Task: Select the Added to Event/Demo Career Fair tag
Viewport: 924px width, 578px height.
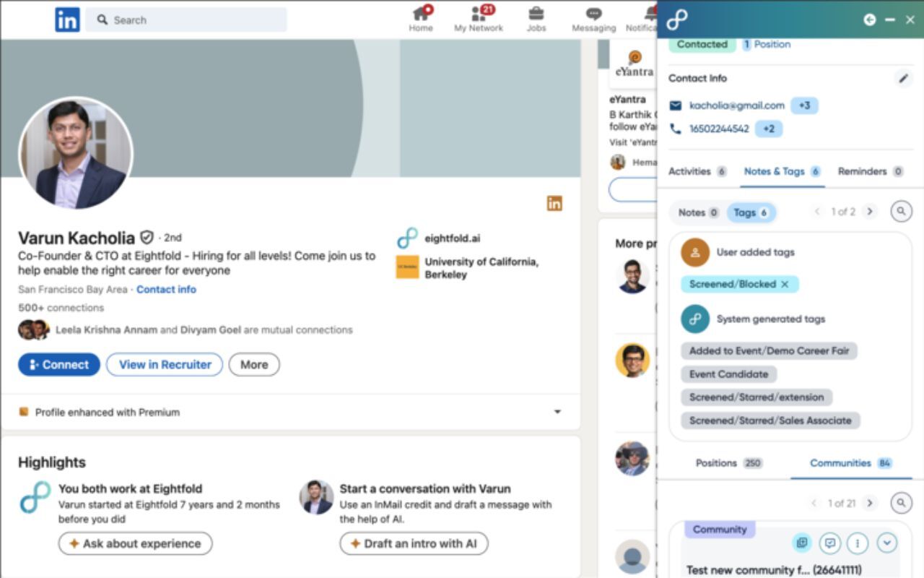Action: pos(769,351)
